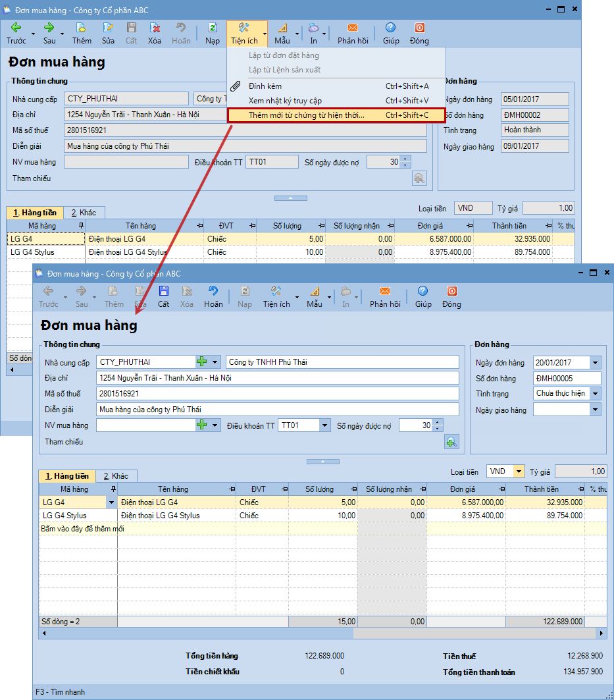Click Tham chiếu search icon in front window

[x=451, y=442]
